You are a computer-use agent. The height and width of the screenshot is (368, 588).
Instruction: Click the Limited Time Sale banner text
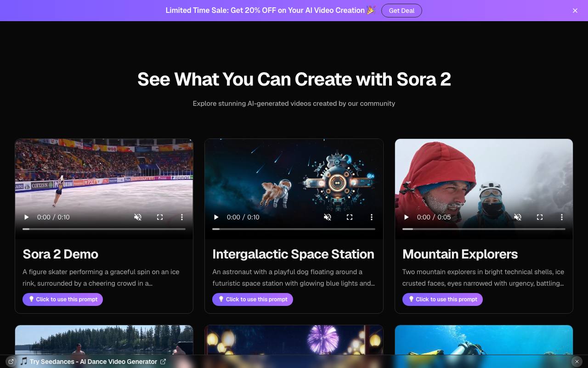271,10
